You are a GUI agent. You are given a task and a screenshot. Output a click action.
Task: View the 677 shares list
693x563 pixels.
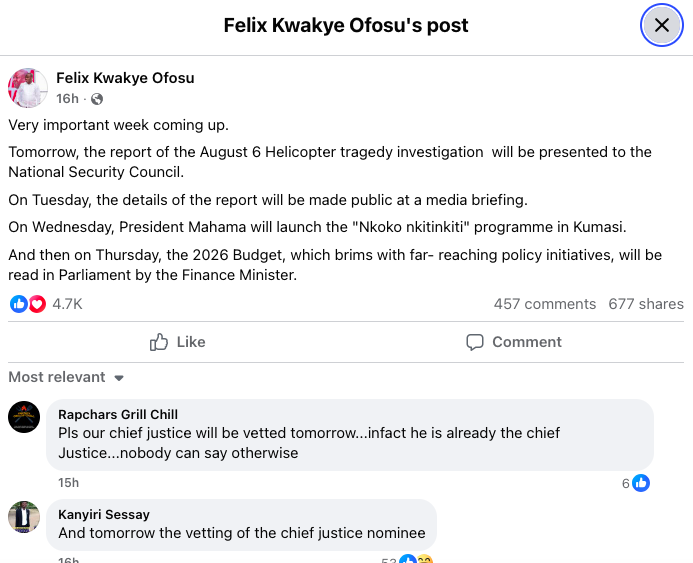(x=646, y=304)
